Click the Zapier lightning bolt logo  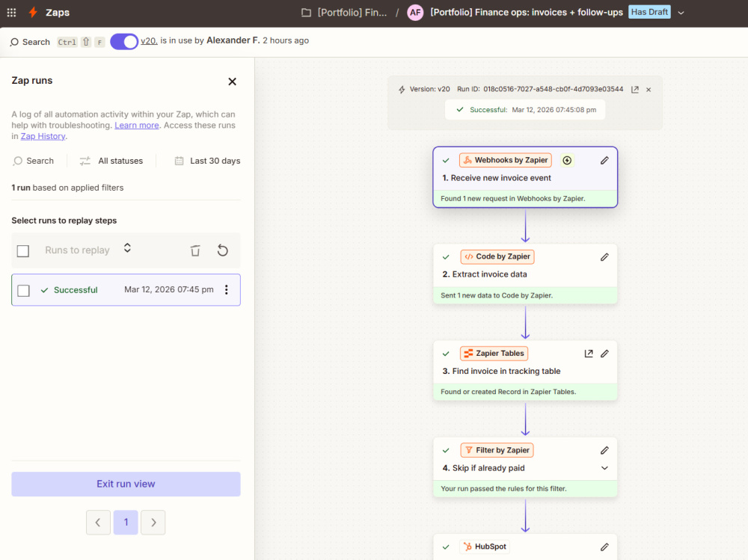pos(33,13)
